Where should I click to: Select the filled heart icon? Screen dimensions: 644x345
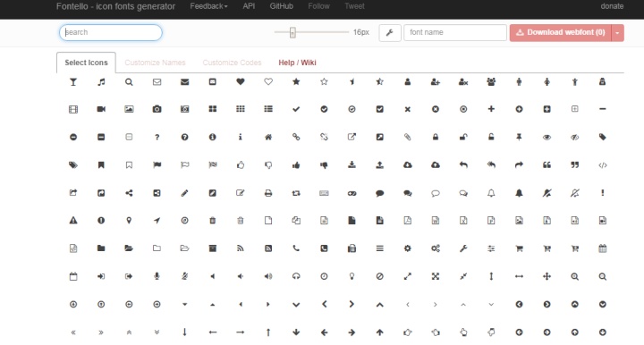coord(241,81)
